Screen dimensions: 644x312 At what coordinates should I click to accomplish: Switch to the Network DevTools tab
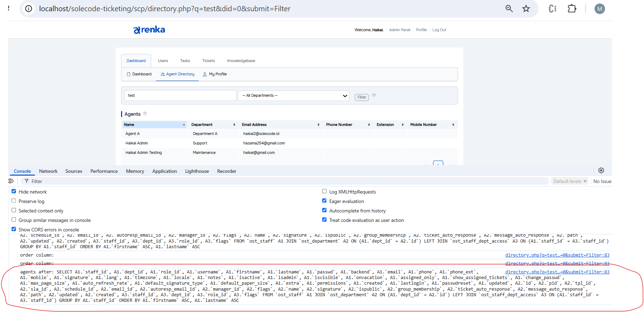(48, 171)
